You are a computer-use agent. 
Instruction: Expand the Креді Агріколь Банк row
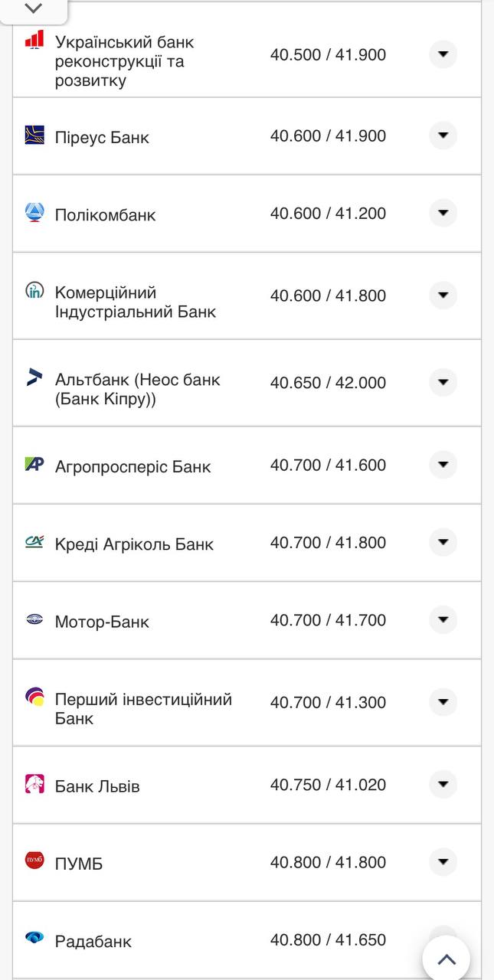pos(443,543)
